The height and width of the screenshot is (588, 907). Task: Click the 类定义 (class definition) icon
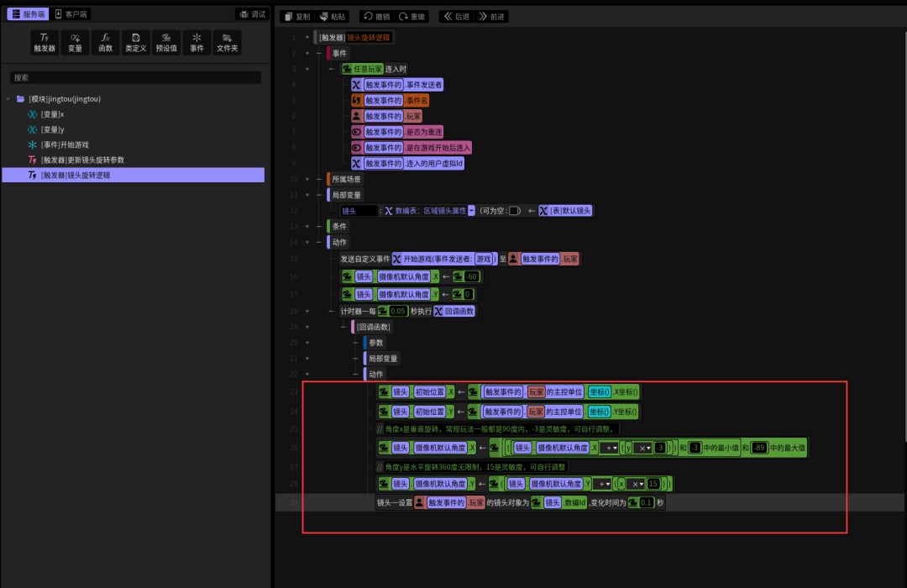coord(135,42)
